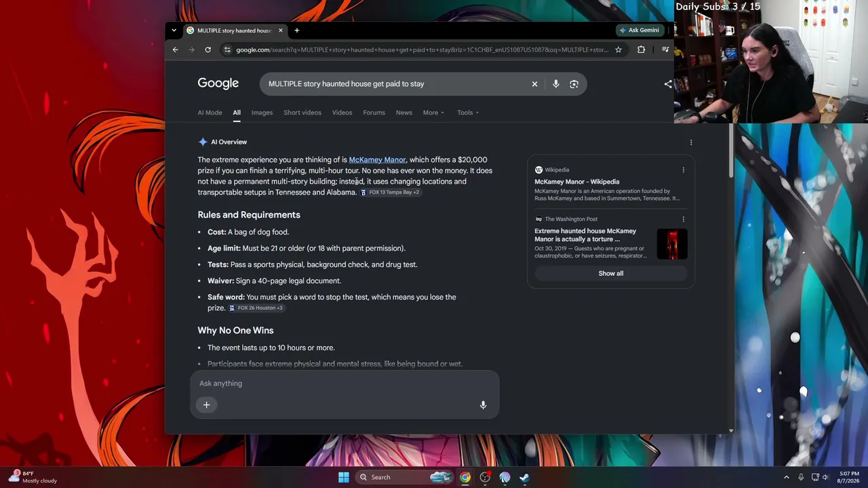Image resolution: width=868 pixels, height=488 pixels.
Task: Click the Why No One Wins heading
Action: 235,331
